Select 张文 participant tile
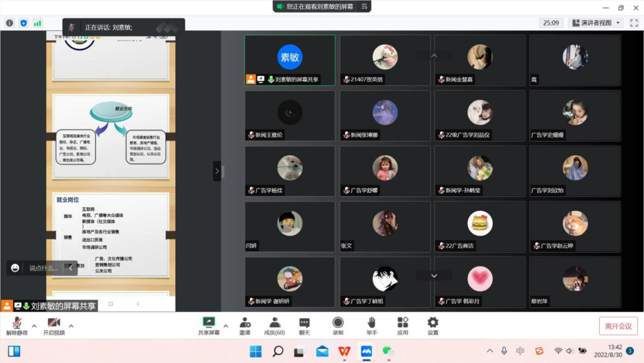Image resolution: width=644 pixels, height=363 pixels. click(385, 226)
